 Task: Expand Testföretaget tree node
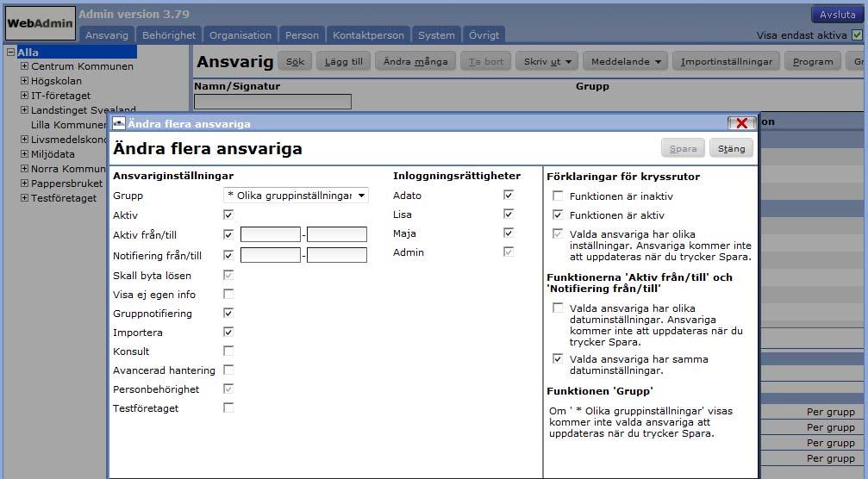pos(24,197)
